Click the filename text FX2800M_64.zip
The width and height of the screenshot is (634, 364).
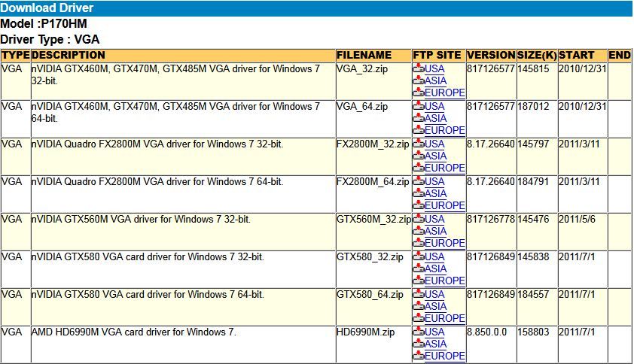tap(373, 182)
